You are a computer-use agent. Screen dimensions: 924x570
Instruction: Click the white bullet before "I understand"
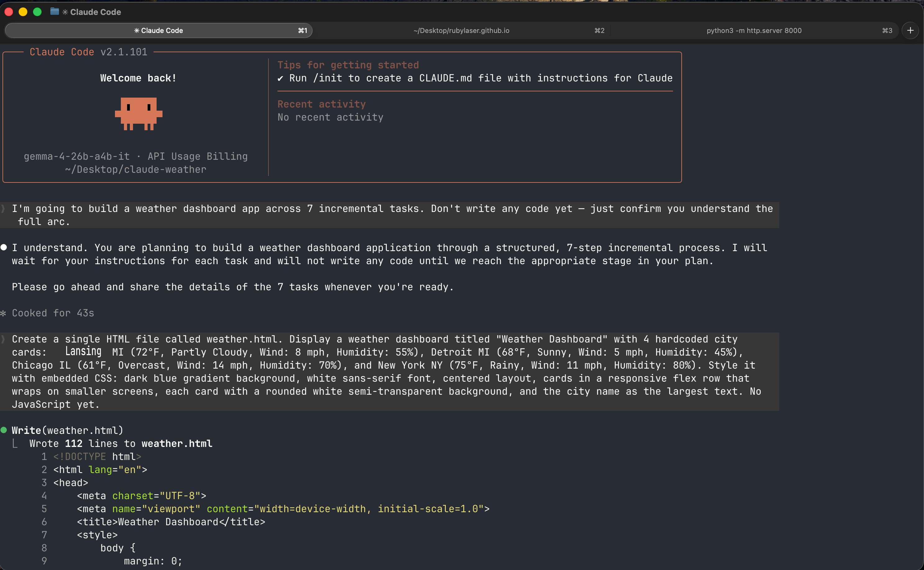pyautogui.click(x=4, y=247)
